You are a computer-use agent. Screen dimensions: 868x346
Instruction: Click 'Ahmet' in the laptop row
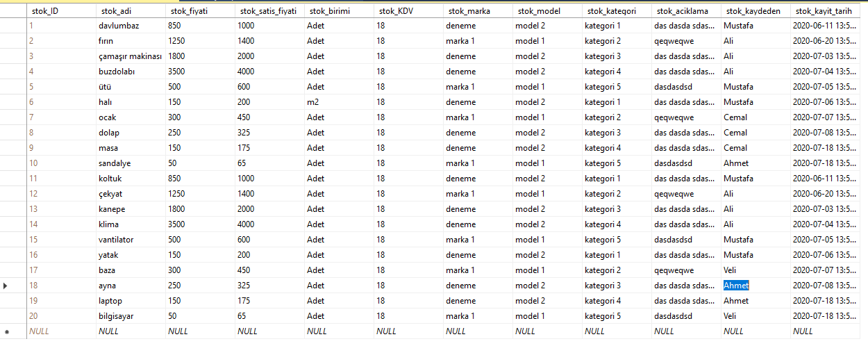756,301
